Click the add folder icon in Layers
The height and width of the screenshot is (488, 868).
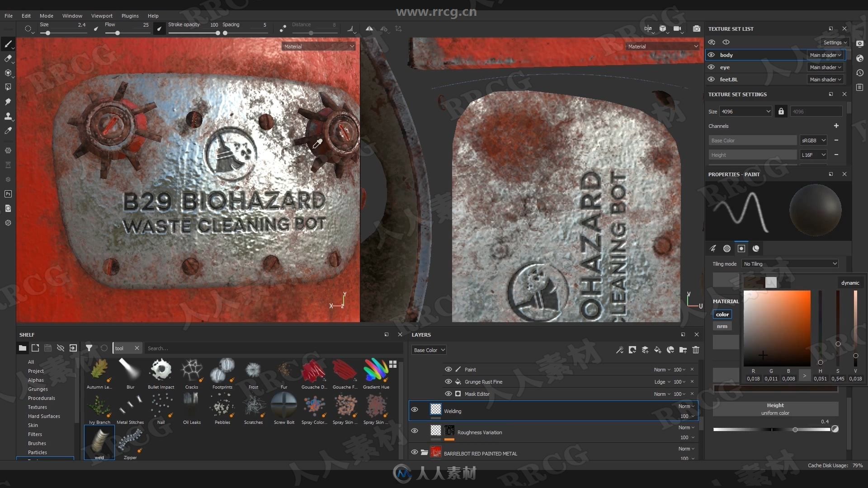pos(683,350)
